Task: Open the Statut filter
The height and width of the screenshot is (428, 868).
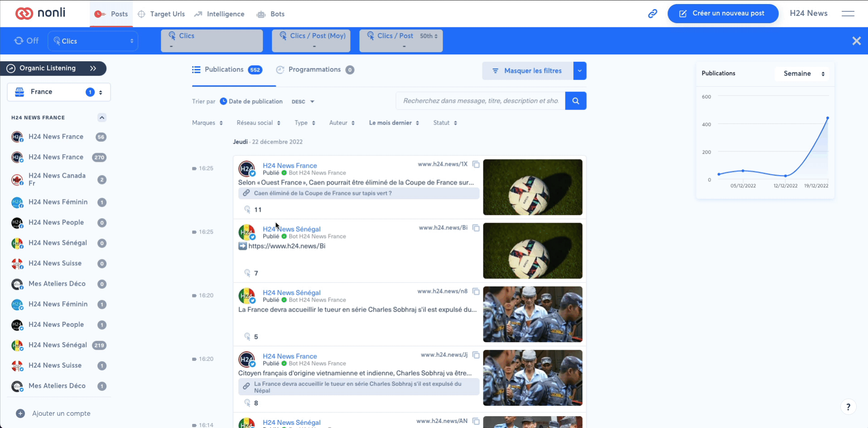Action: click(445, 123)
